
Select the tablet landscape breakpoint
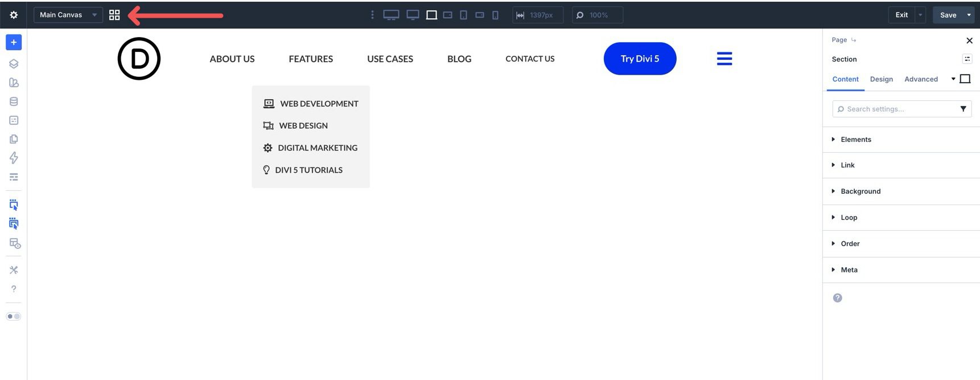click(448, 15)
